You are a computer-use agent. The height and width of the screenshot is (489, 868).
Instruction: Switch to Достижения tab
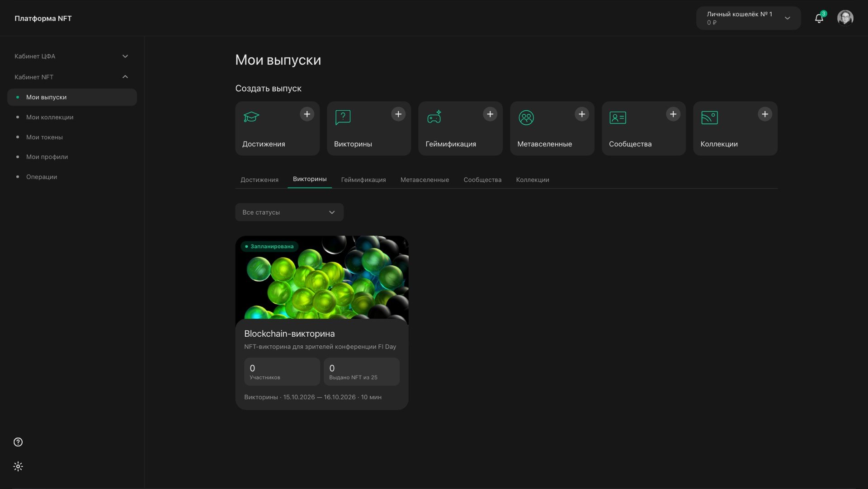pyautogui.click(x=259, y=180)
